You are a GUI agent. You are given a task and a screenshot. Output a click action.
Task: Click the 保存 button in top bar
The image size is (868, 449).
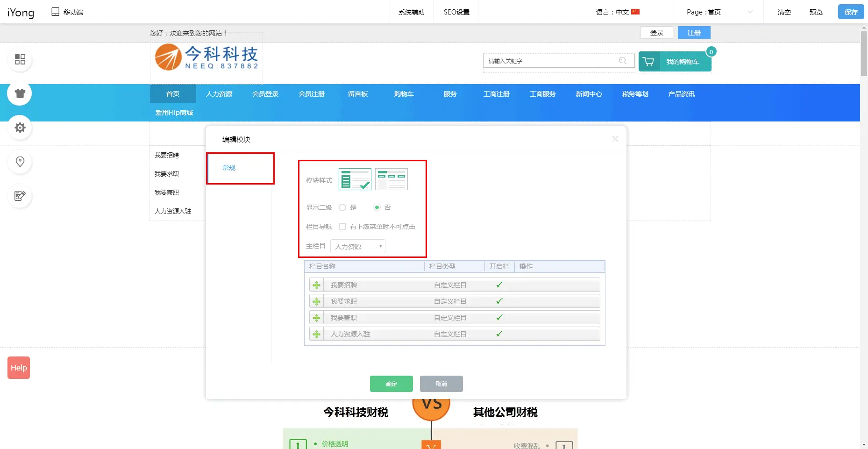(x=851, y=12)
